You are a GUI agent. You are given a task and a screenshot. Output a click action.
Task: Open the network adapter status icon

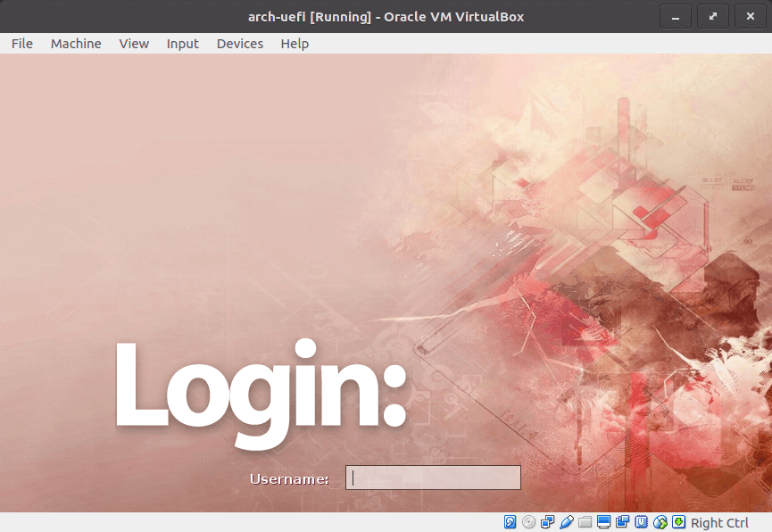coord(548,522)
